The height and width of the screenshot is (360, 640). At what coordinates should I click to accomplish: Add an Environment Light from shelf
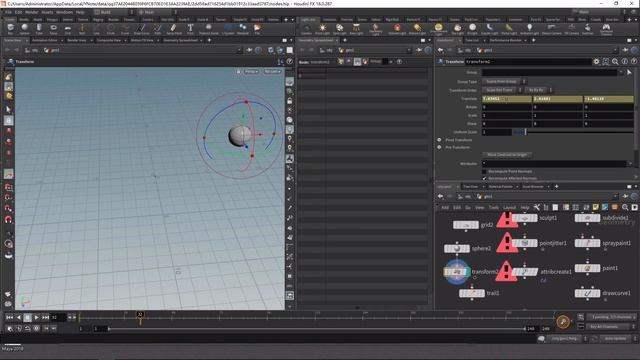438,29
